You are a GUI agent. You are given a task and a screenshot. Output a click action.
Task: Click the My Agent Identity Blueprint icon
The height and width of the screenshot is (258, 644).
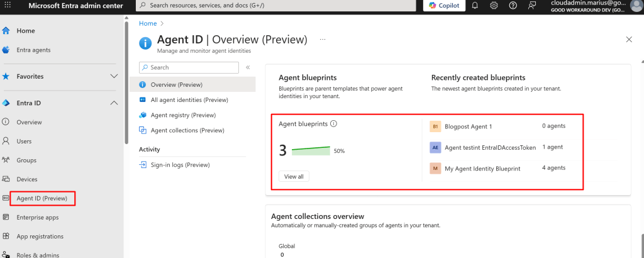tap(435, 168)
